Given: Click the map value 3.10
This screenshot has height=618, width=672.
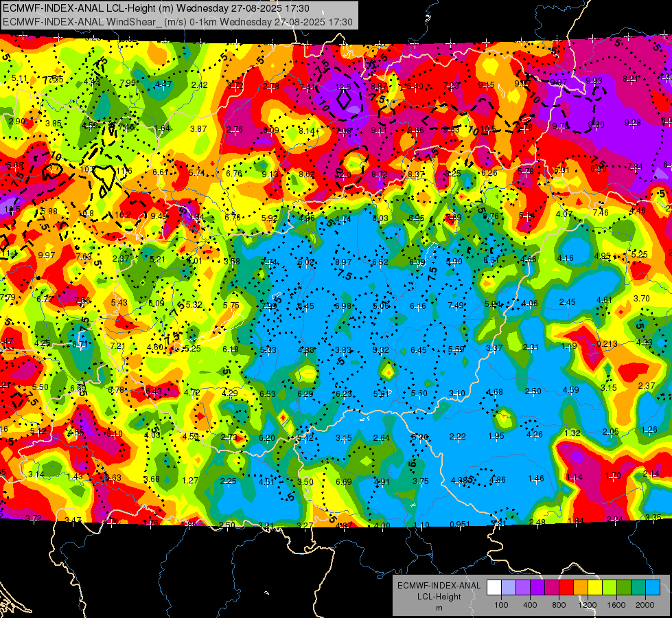Looking at the screenshot, I should pyautogui.click(x=457, y=393).
